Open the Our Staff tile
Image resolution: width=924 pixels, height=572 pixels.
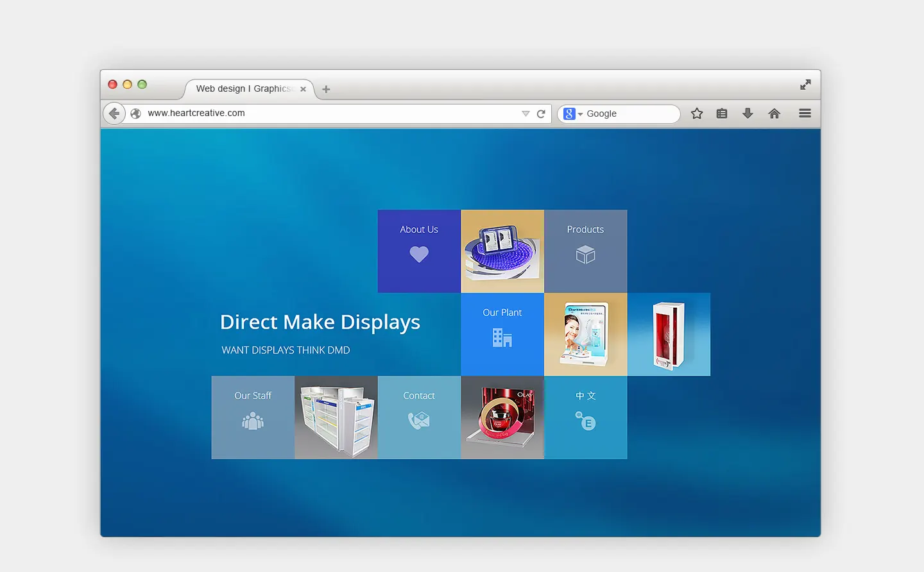(253, 417)
